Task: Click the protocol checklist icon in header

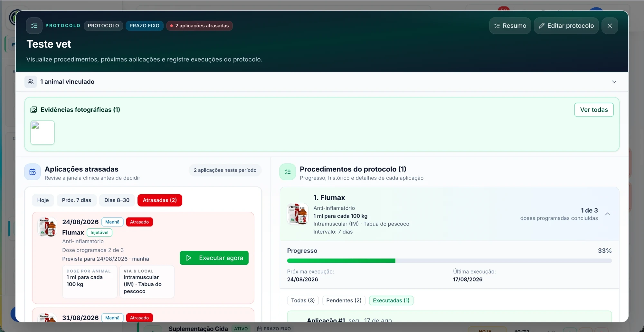Action: coord(34,26)
